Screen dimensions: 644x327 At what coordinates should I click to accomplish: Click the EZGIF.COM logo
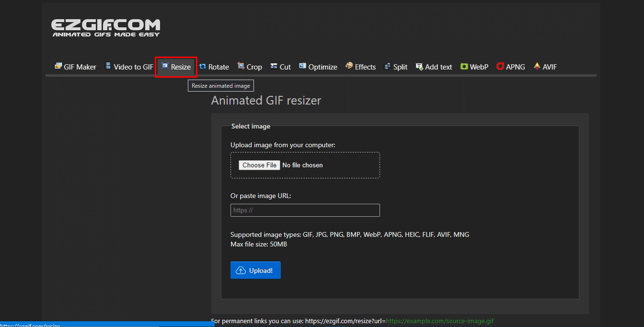coord(106,28)
